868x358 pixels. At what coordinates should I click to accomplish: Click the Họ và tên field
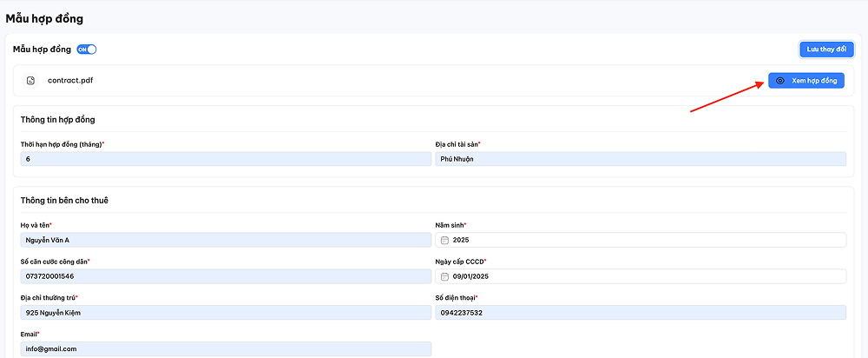(226, 240)
